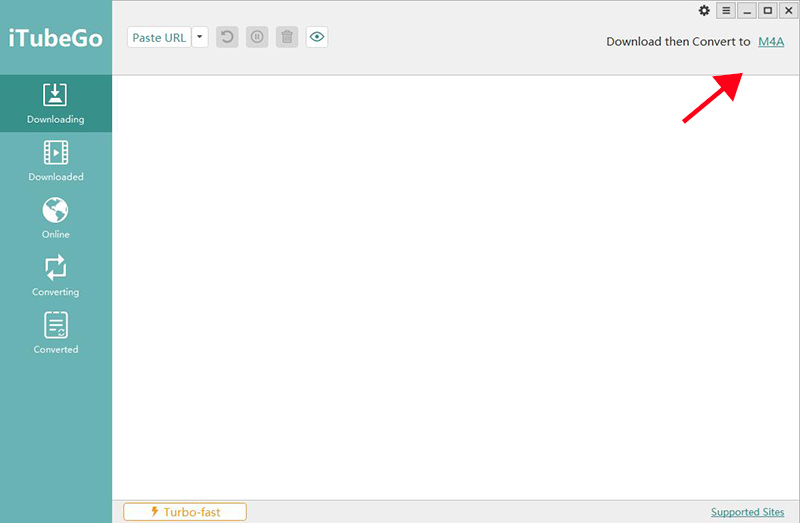
Task: Maximize the iTubeGo window
Action: (767, 11)
